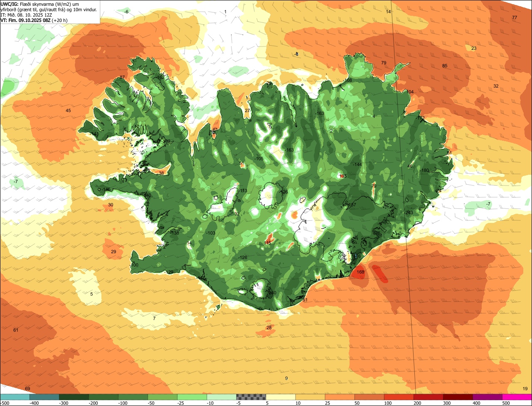Click the 79 value north of Iceland
This screenshot has width=532, height=406.
(x=384, y=63)
